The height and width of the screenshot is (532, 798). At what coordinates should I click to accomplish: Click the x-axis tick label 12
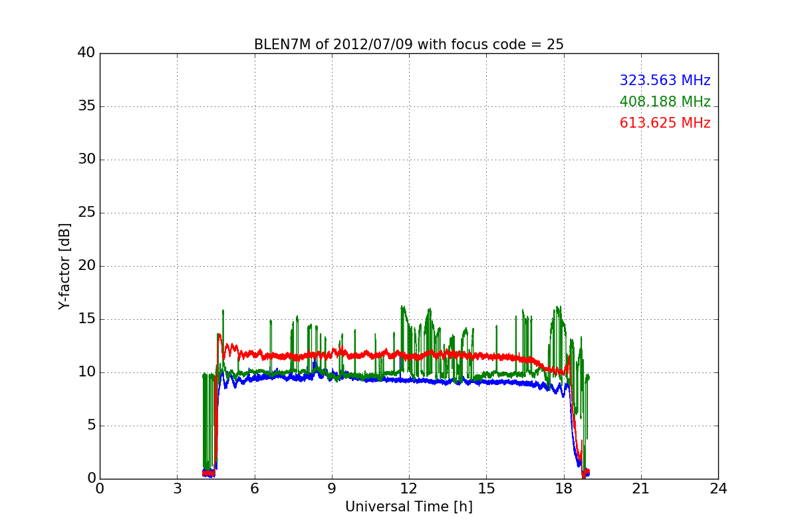pyautogui.click(x=408, y=489)
